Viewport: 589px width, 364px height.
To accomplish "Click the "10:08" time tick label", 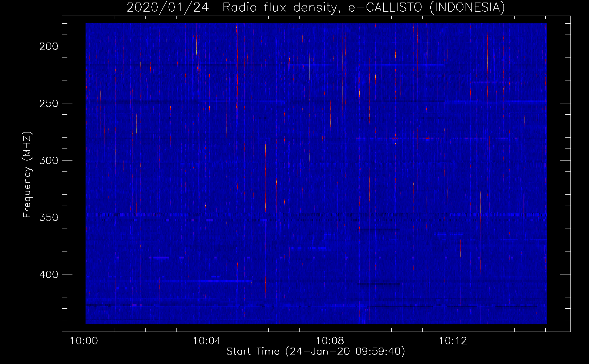I will tap(330, 341).
